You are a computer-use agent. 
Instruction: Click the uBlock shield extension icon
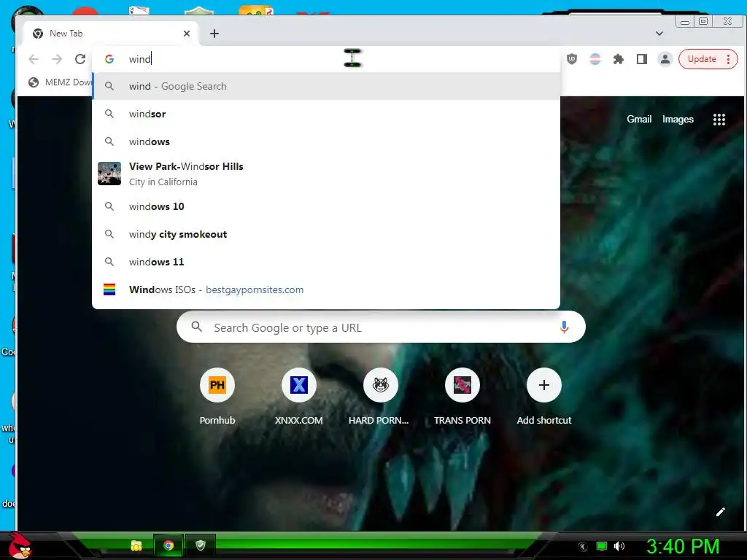point(572,59)
